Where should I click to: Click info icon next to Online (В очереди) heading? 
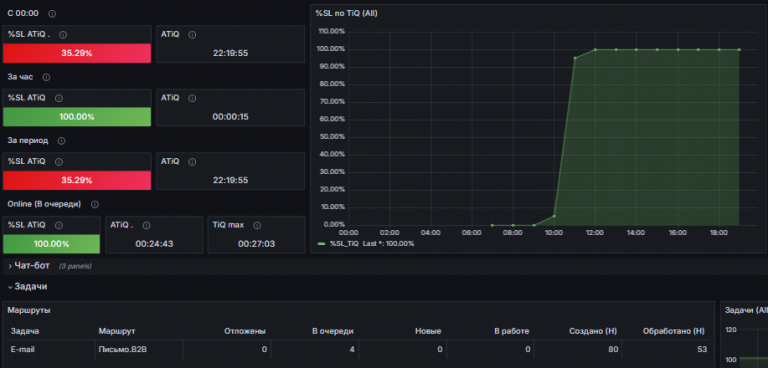[95, 204]
